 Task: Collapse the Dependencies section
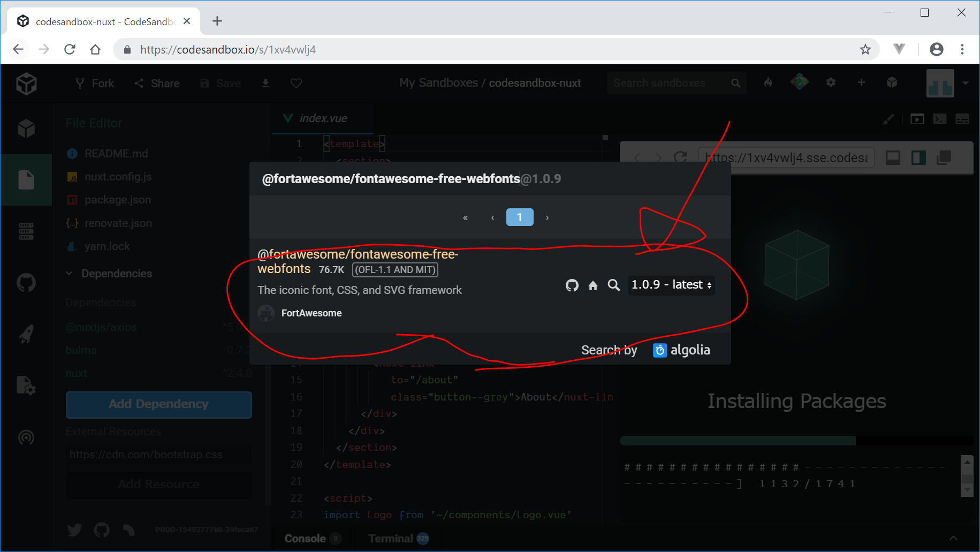(x=70, y=274)
